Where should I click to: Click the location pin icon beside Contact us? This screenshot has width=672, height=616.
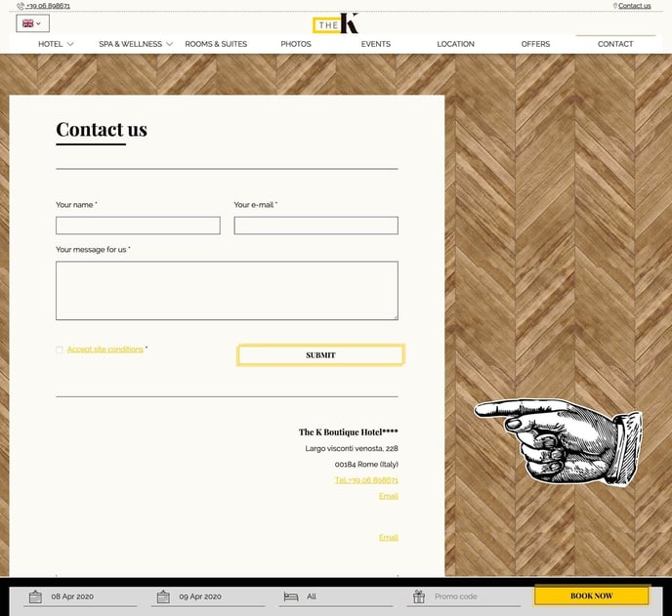(615, 6)
